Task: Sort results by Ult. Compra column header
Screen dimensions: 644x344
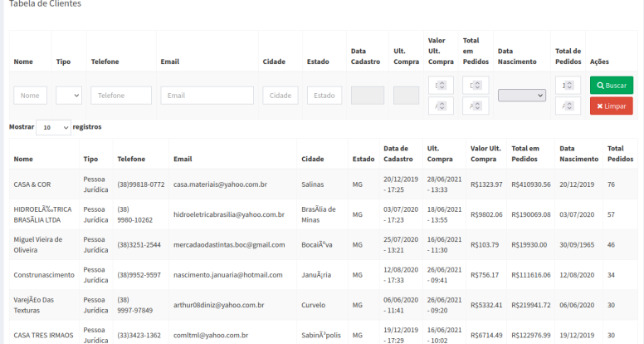Action: [440, 154]
